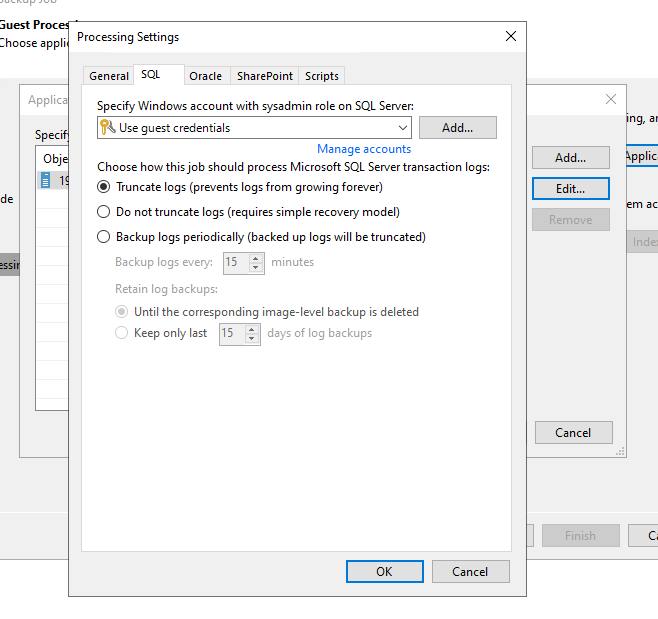Decrease Keep only last days value
This screenshot has height=619, width=658.
(x=251, y=339)
